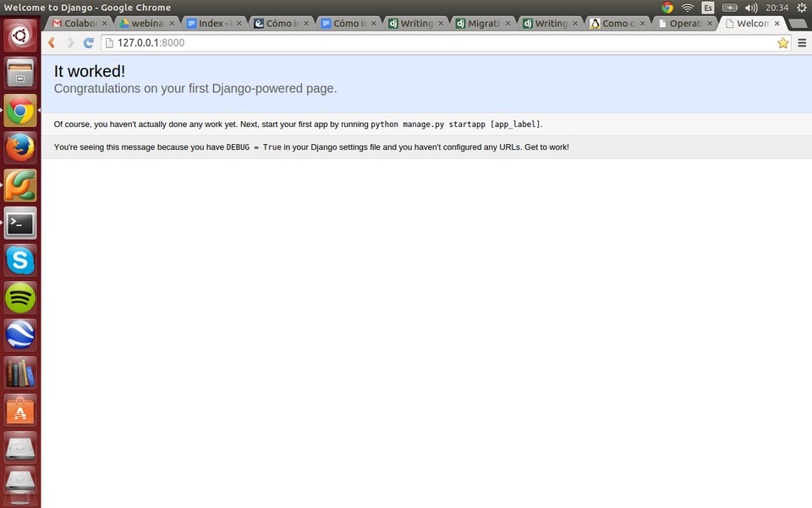Open the battery indicator menu

tap(730, 8)
